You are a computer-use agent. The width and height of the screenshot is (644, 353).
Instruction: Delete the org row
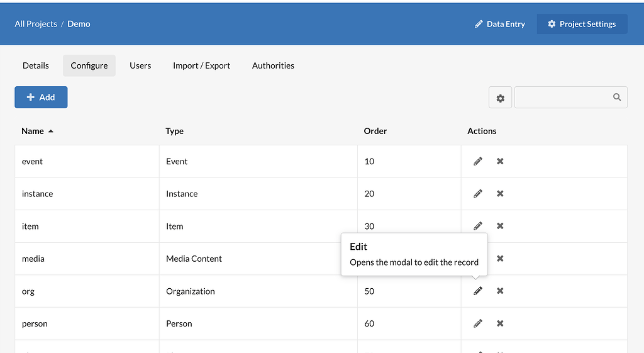coord(500,291)
